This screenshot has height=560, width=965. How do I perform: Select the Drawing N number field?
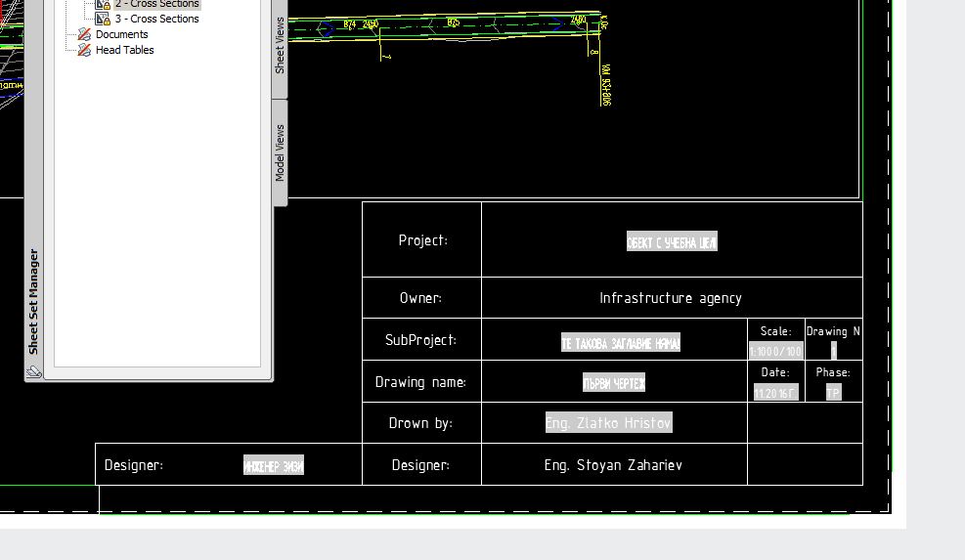pos(834,351)
